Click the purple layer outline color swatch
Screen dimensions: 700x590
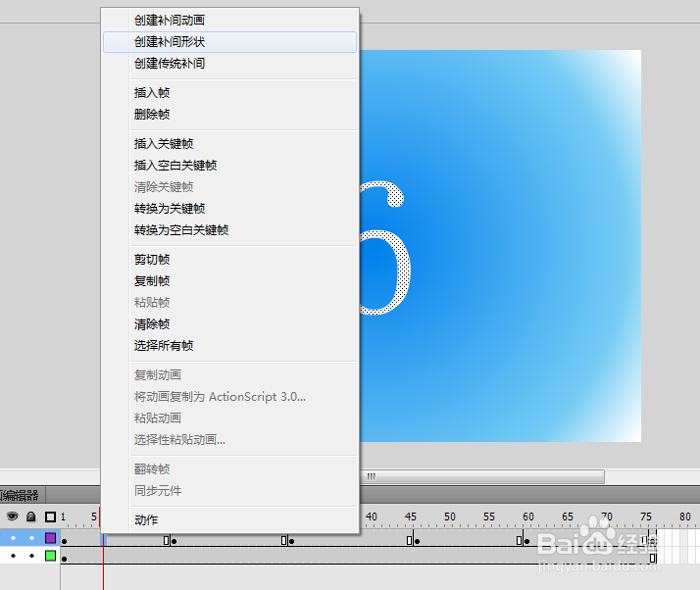(x=50, y=538)
